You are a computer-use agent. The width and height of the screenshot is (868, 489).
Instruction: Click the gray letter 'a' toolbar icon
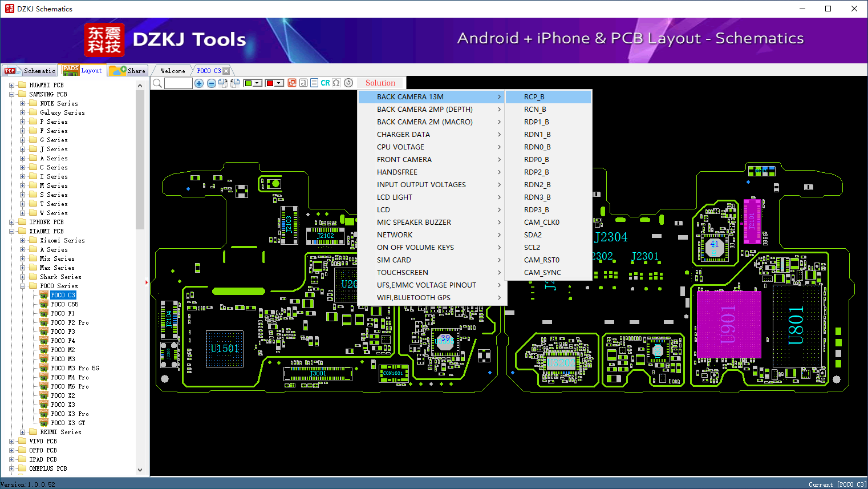[303, 83]
